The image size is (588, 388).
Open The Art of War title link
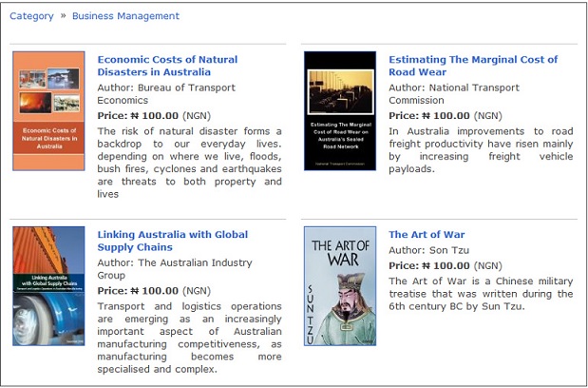click(x=427, y=235)
